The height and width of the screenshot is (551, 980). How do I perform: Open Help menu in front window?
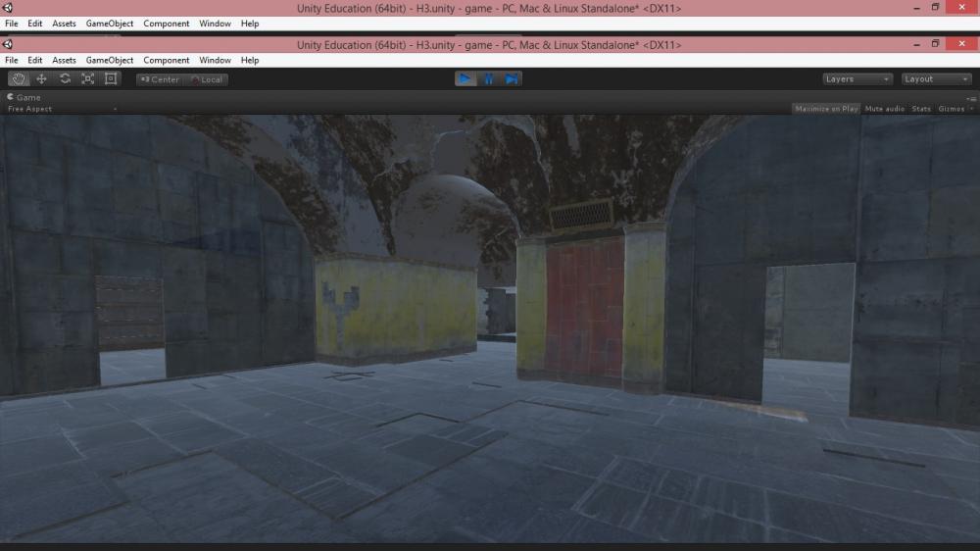pyautogui.click(x=249, y=60)
